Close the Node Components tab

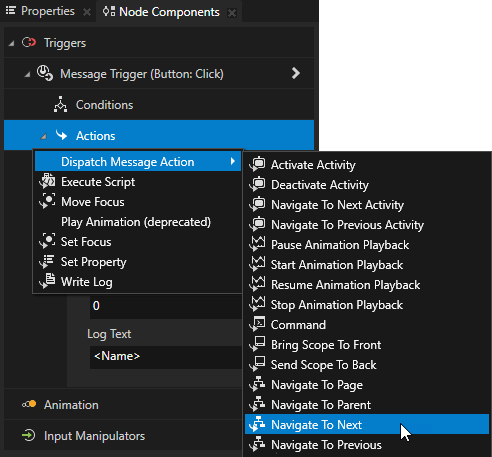232,13
